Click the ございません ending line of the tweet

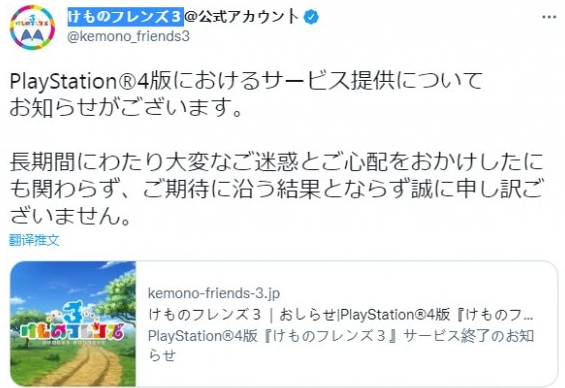click(x=70, y=216)
